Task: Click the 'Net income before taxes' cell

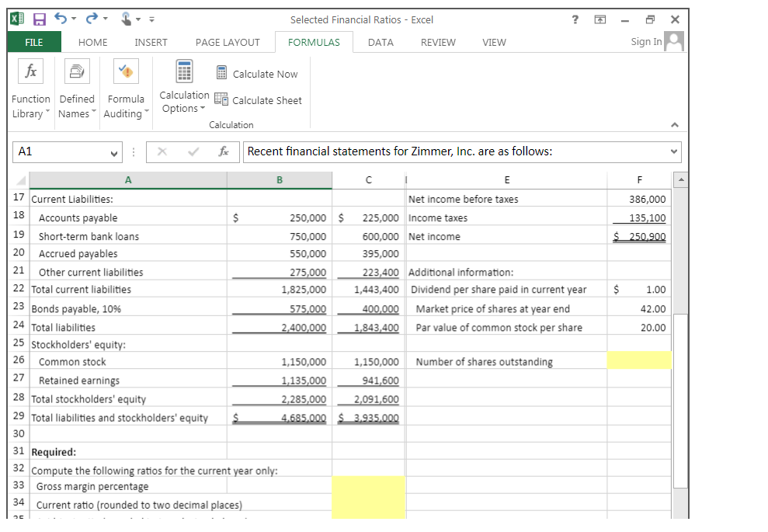Action: pyautogui.click(x=506, y=199)
